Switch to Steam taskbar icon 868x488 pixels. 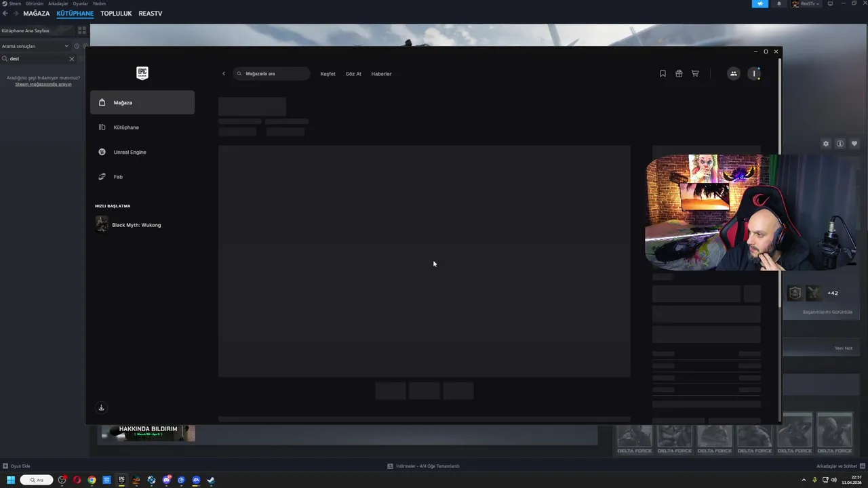pos(211,480)
